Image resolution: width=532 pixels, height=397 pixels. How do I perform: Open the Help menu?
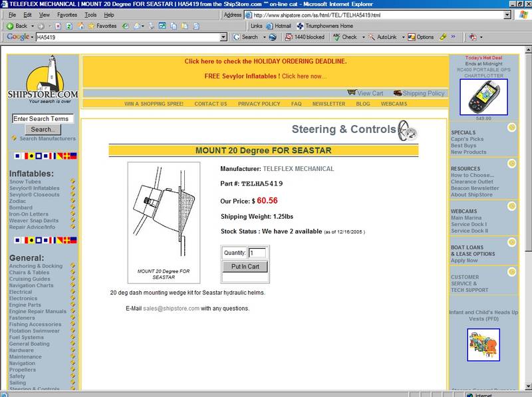(109, 15)
